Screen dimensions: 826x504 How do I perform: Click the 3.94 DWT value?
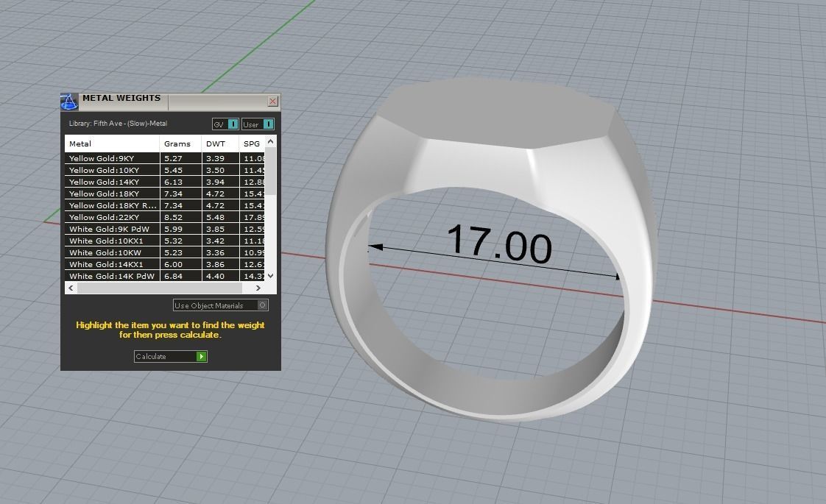[x=215, y=182]
